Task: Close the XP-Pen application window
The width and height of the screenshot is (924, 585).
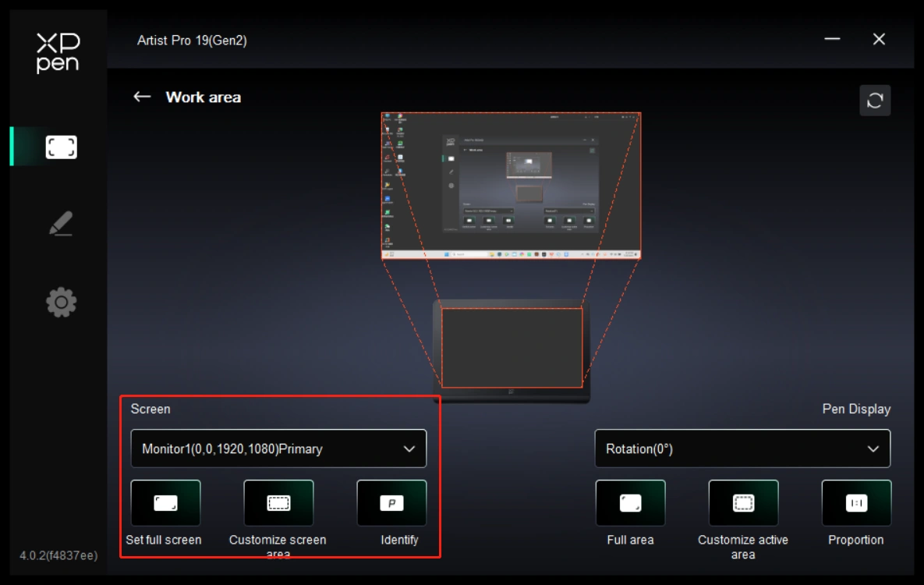Action: pos(879,39)
